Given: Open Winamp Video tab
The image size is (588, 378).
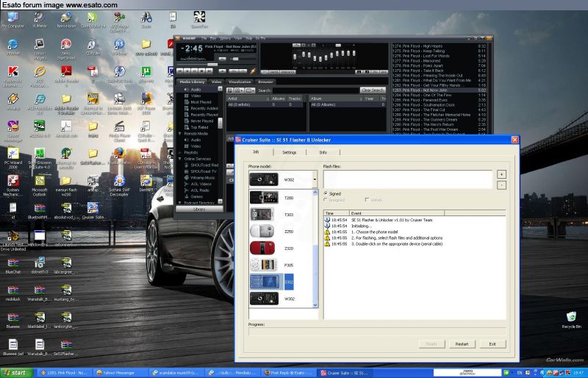Looking at the screenshot, I should (x=216, y=82).
